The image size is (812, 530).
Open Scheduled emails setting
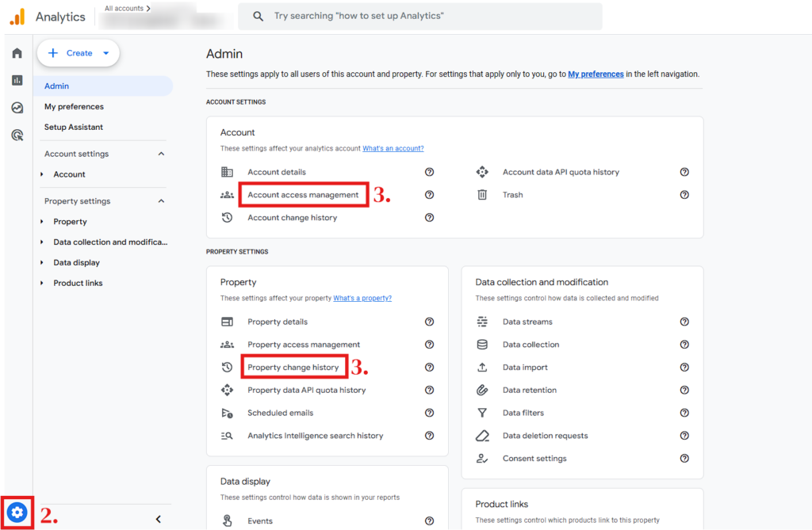(x=280, y=413)
